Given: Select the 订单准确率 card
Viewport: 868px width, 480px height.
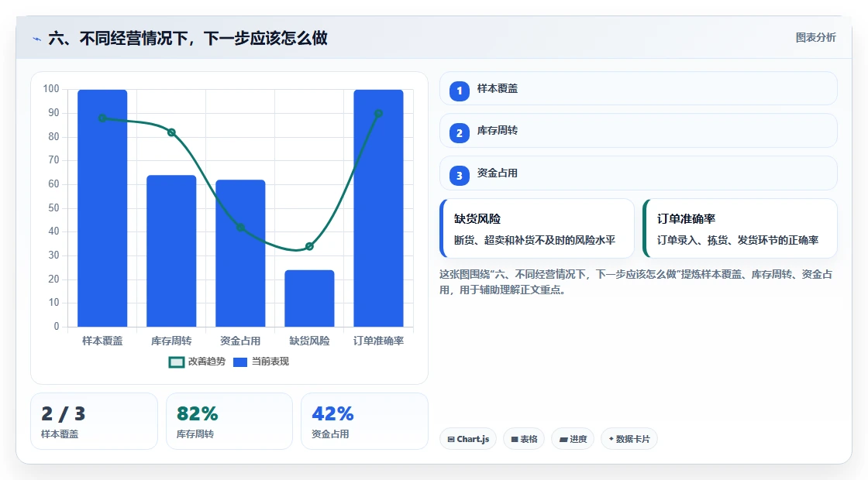Looking at the screenshot, I should [740, 228].
